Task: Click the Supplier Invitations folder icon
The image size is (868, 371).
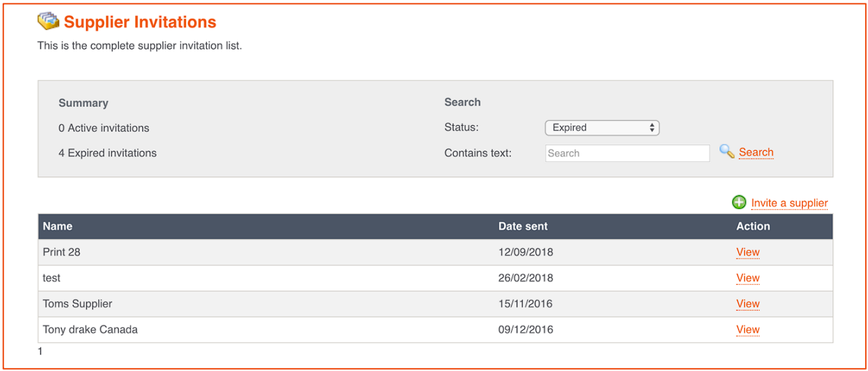Action: [48, 22]
